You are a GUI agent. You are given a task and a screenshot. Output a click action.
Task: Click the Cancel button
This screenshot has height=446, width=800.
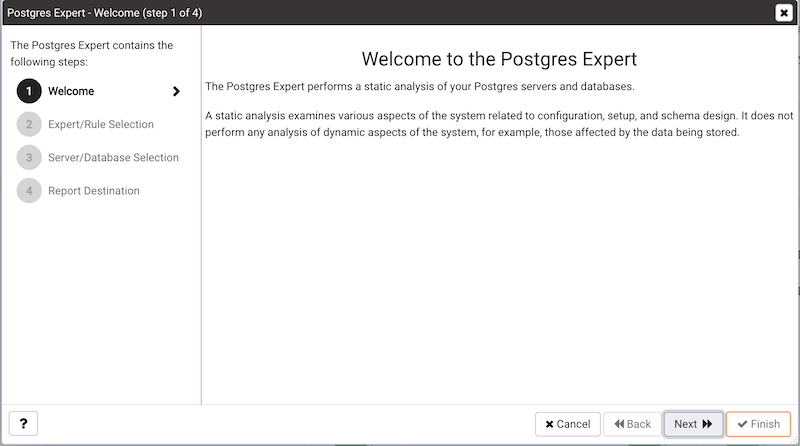(x=567, y=424)
